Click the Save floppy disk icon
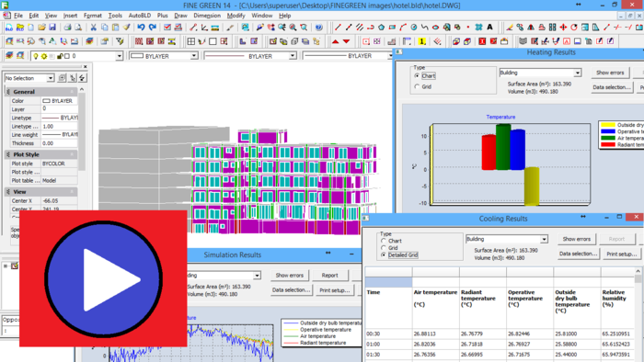Screen dimensions: 644x362 coord(52,28)
